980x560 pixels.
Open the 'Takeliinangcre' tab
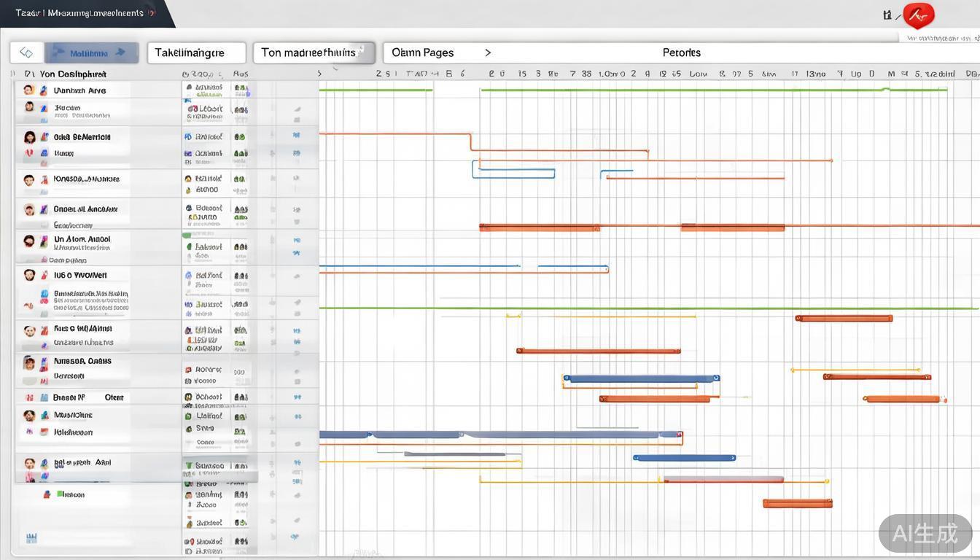click(x=196, y=52)
